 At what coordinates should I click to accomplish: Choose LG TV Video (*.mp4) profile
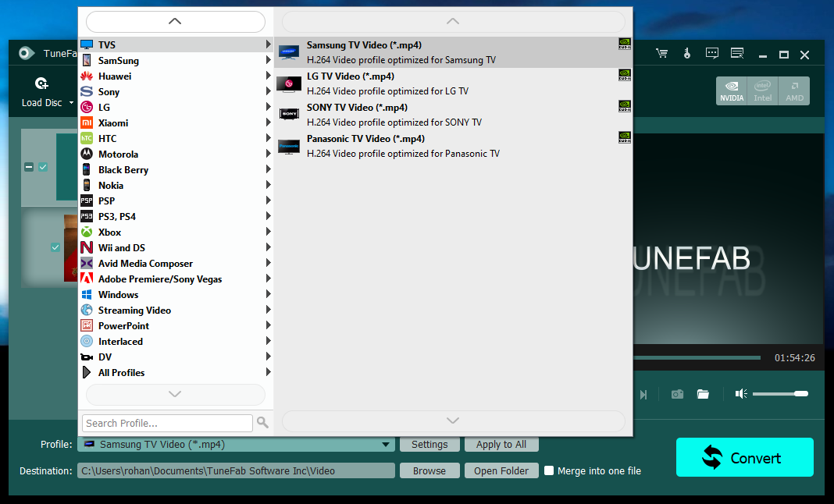pos(350,76)
